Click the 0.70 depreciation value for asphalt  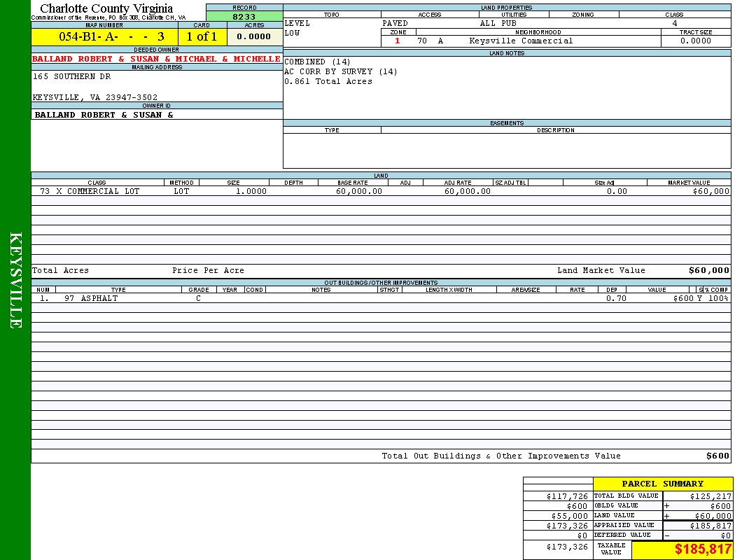(x=616, y=298)
